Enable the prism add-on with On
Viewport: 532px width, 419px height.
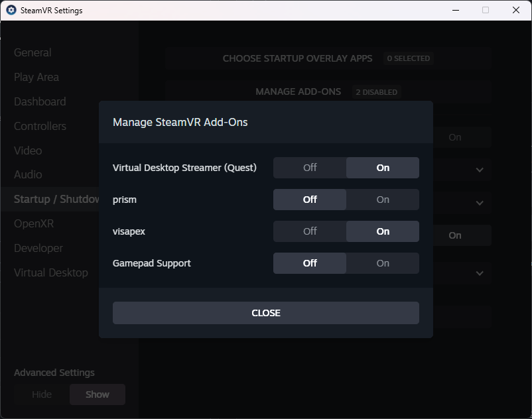coord(383,200)
